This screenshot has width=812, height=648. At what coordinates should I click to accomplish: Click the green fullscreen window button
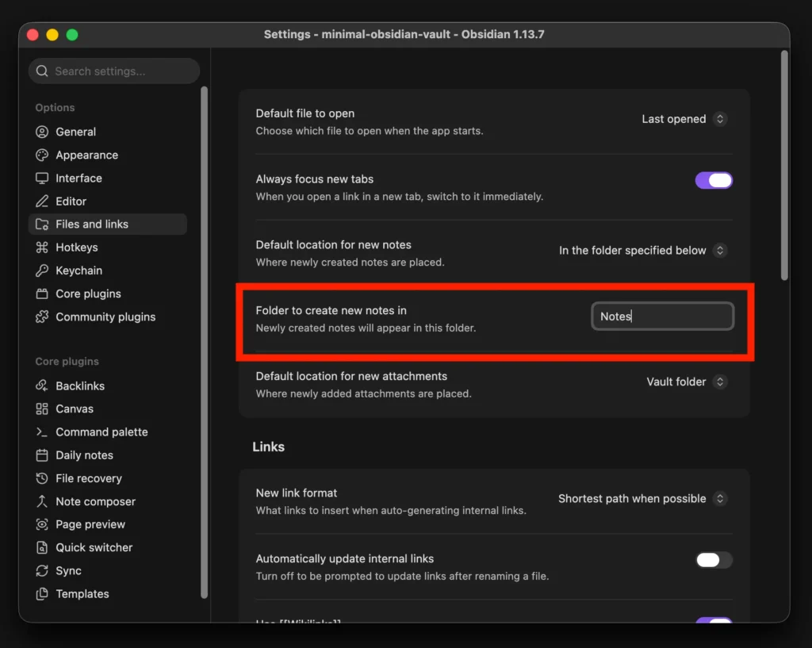point(72,35)
